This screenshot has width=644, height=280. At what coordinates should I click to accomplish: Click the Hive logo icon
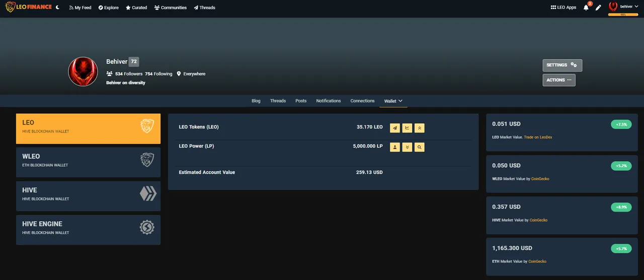click(148, 194)
